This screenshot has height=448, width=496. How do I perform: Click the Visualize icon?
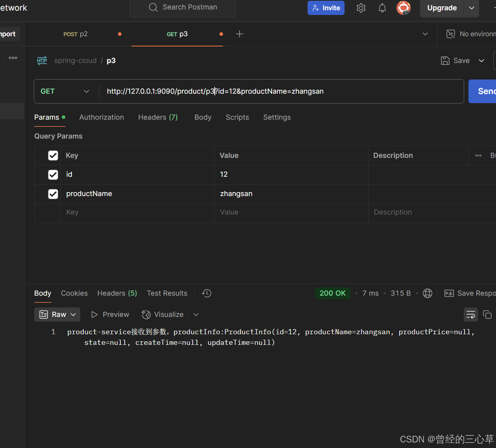click(x=146, y=315)
